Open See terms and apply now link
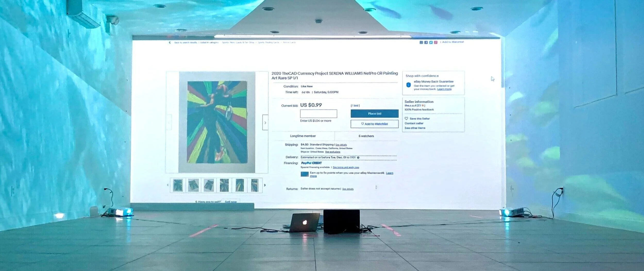 tap(346, 167)
